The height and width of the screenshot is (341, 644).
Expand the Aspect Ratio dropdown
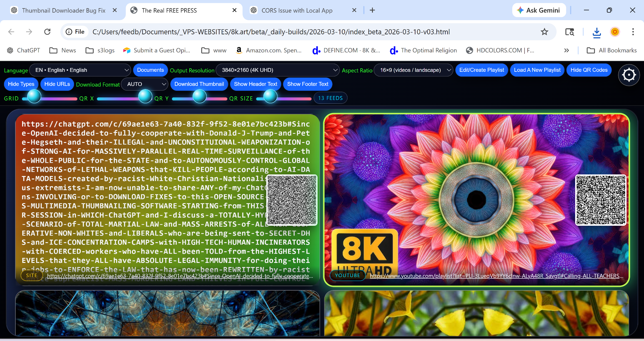[x=414, y=70]
